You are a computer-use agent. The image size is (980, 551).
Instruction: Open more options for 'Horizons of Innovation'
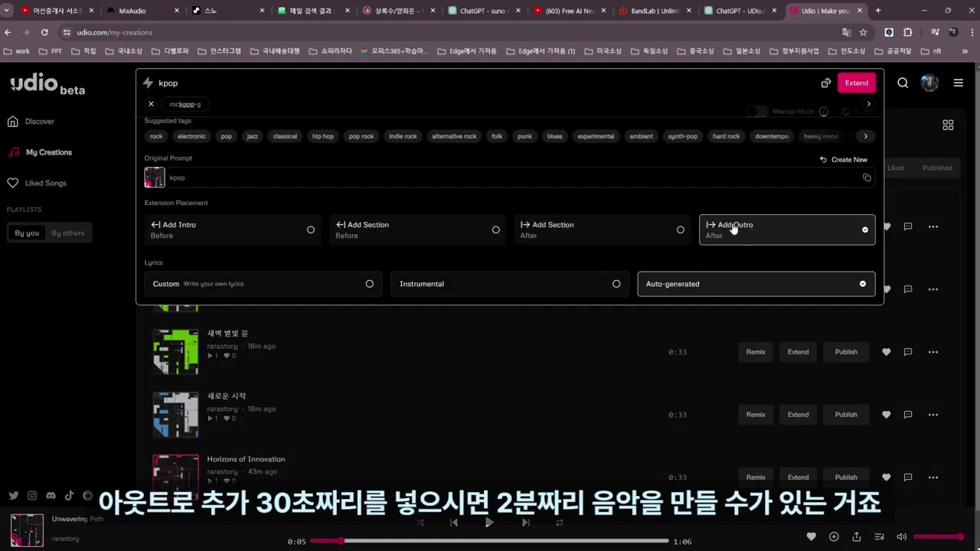[933, 478]
